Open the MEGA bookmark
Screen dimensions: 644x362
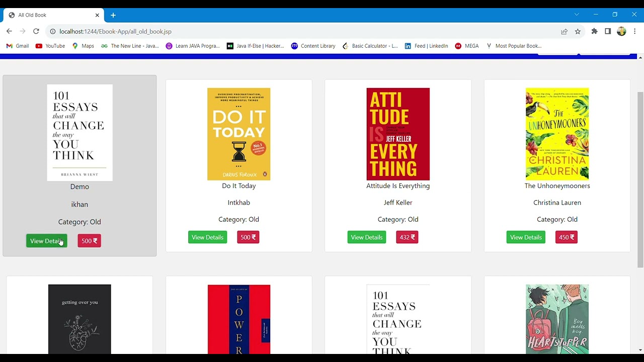[467, 46]
